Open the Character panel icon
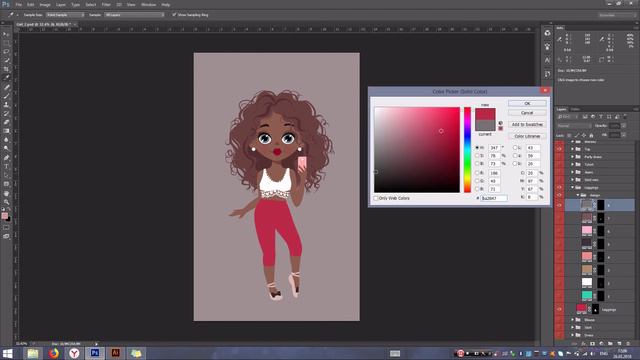This screenshot has height=360, width=640. click(x=547, y=60)
